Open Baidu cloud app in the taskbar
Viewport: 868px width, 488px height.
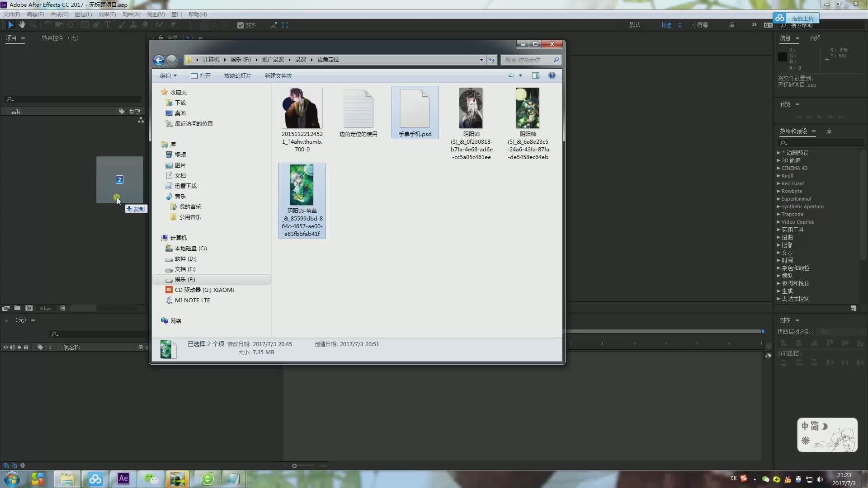pyautogui.click(x=95, y=479)
